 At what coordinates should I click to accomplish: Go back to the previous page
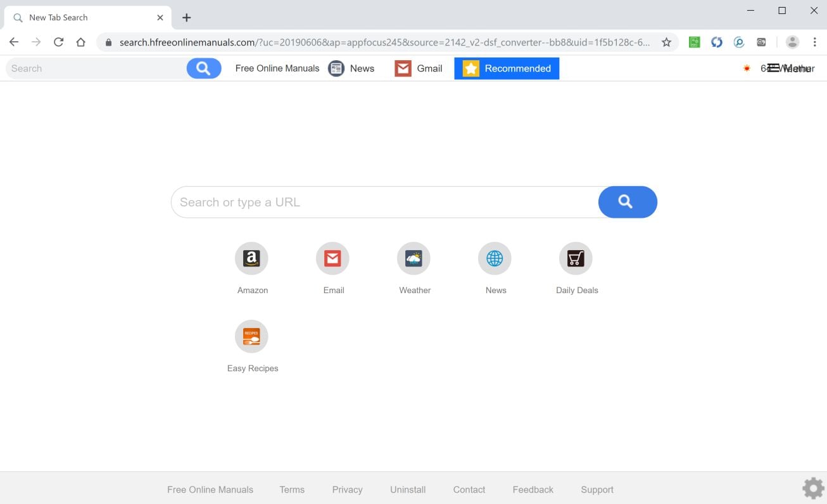point(14,42)
